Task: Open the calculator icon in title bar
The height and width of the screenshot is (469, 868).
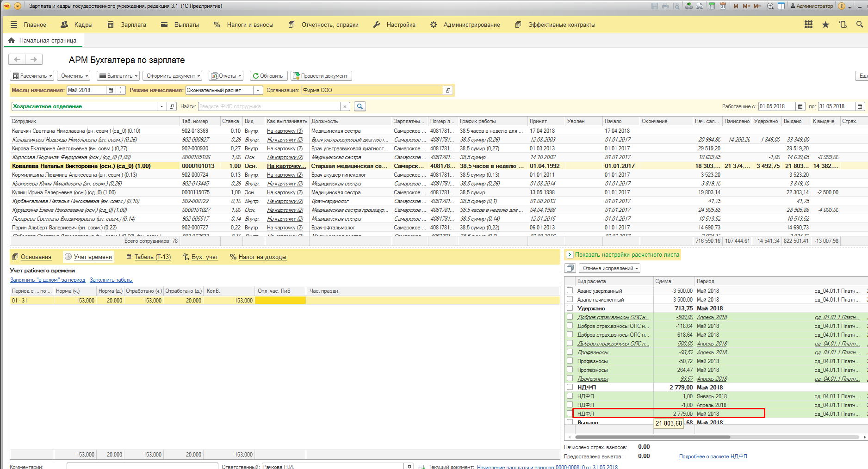Action: (712, 6)
